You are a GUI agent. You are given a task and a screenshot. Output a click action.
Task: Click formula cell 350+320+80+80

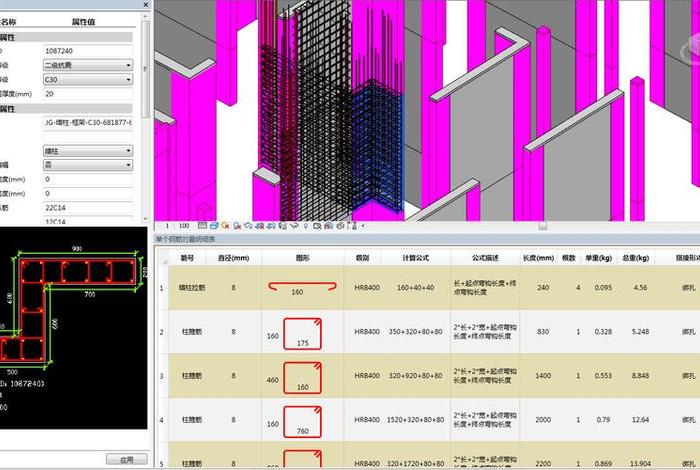[x=416, y=332]
